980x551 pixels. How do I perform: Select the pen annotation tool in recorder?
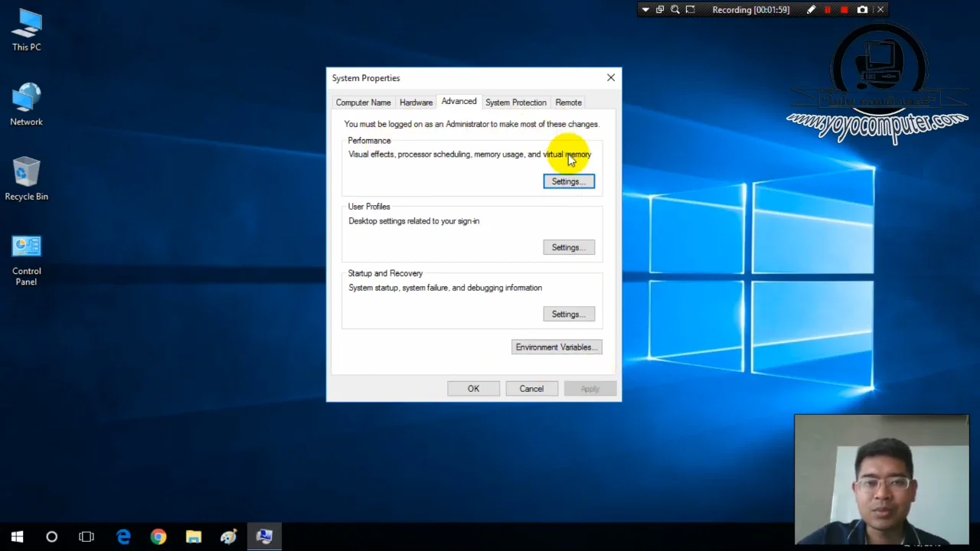[810, 9]
